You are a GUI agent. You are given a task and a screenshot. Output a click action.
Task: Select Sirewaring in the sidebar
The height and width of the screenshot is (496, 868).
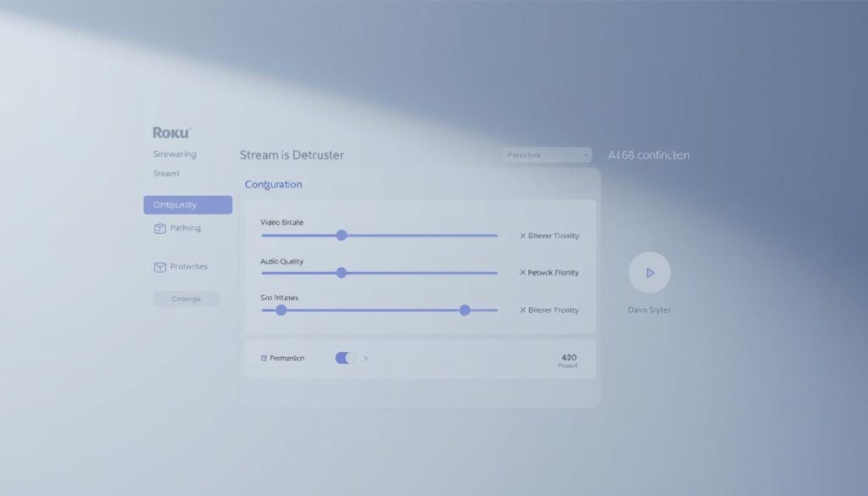coord(175,153)
